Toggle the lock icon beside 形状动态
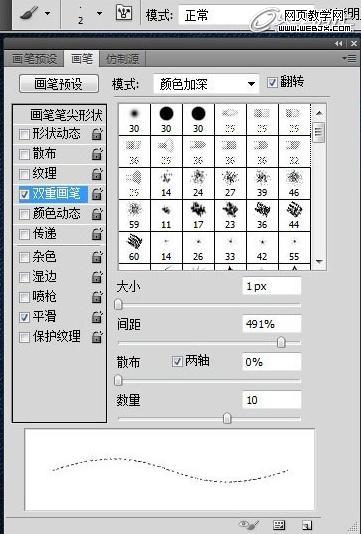 (x=97, y=134)
